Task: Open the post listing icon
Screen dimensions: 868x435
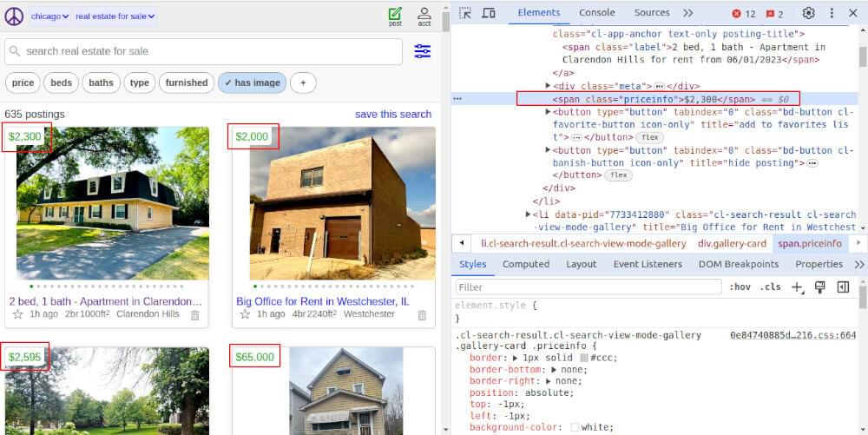Action: click(x=395, y=16)
